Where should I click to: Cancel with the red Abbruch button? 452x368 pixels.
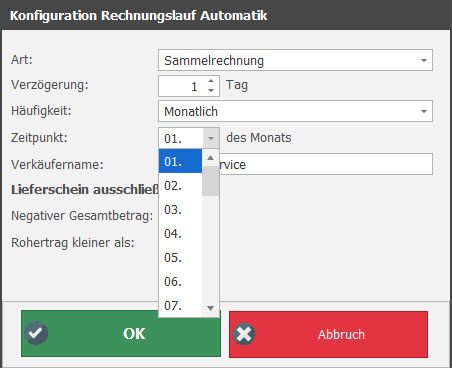tap(328, 334)
